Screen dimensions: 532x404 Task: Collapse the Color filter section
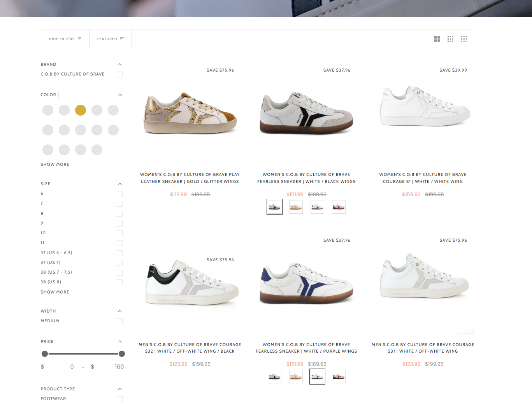[x=120, y=95]
